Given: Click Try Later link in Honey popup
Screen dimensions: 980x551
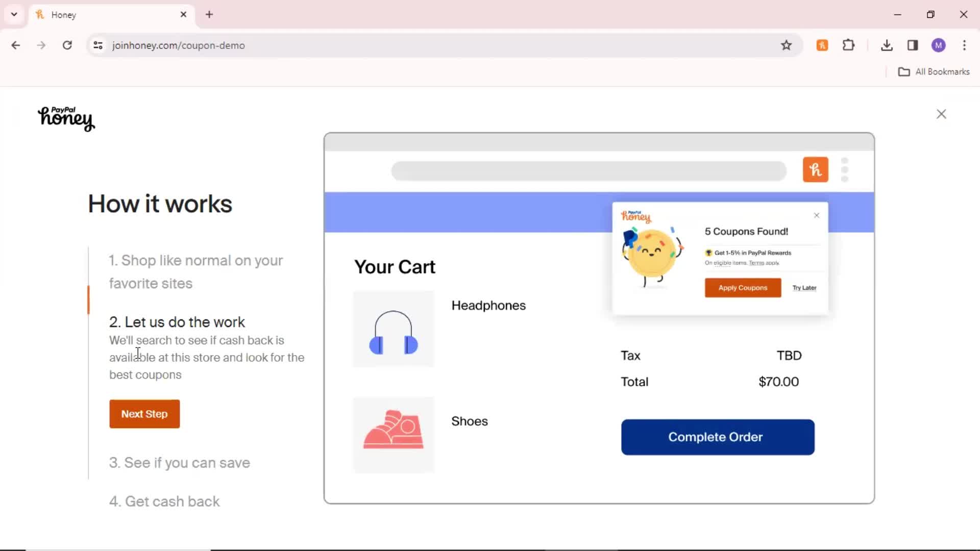Looking at the screenshot, I should (x=804, y=287).
